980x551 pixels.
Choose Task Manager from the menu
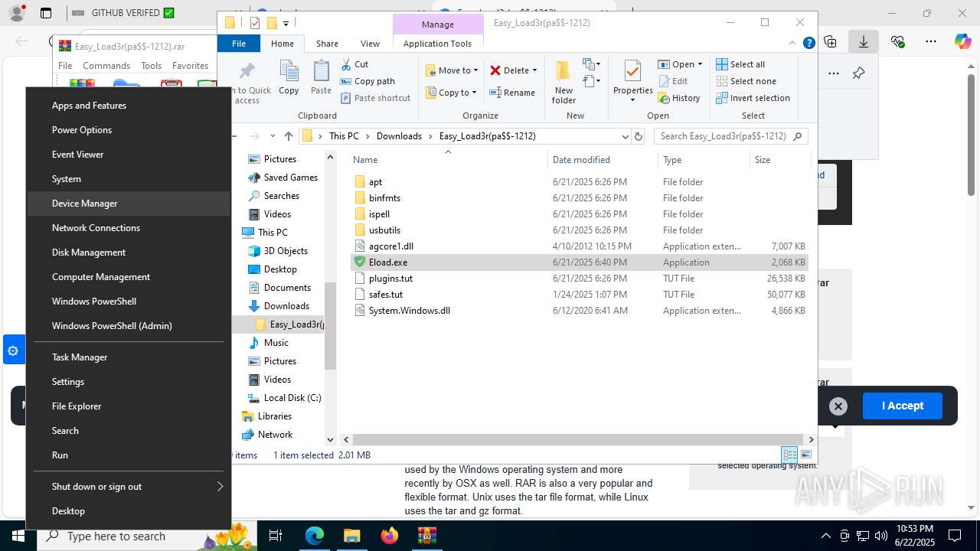(x=129, y=357)
